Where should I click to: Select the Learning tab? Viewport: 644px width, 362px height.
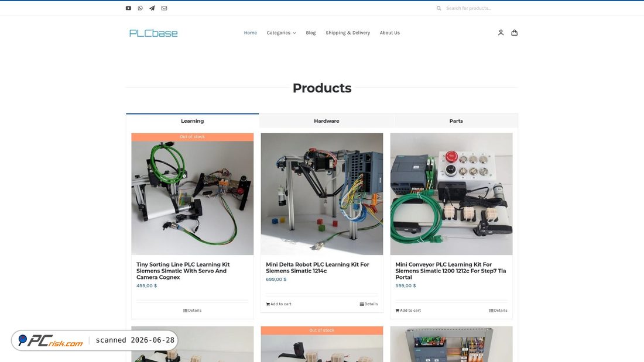point(192,121)
